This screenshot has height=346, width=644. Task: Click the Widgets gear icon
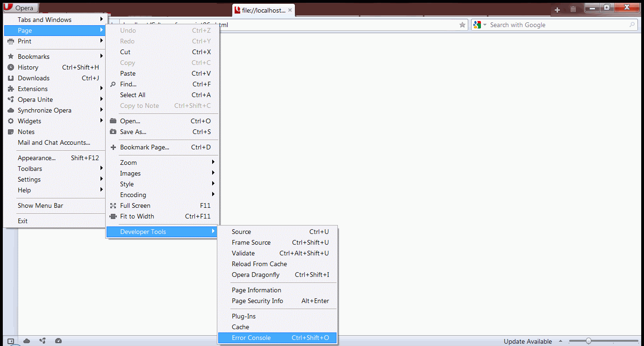coord(11,121)
